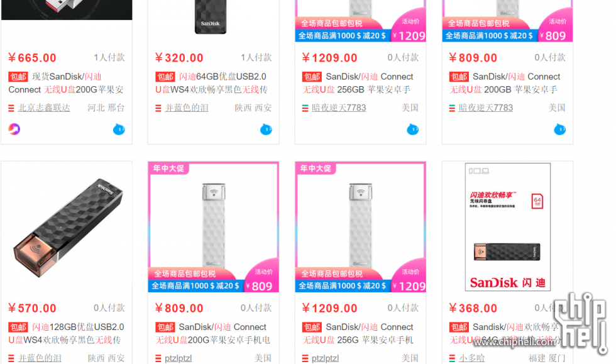Click blue chat icon under ¥809.00 暗夜逆天7783 listing
The width and height of the screenshot is (616, 364).
[x=560, y=129]
